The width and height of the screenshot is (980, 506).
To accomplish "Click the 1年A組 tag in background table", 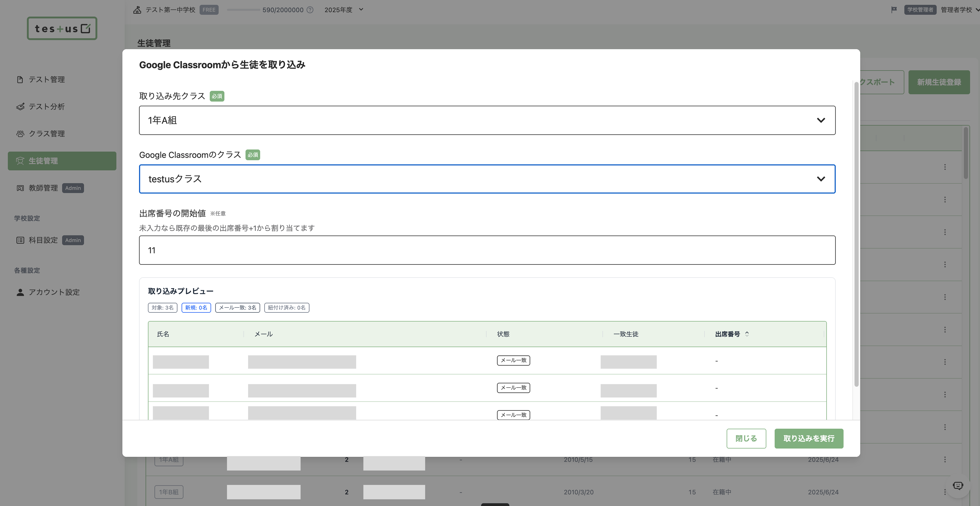I will [169, 460].
